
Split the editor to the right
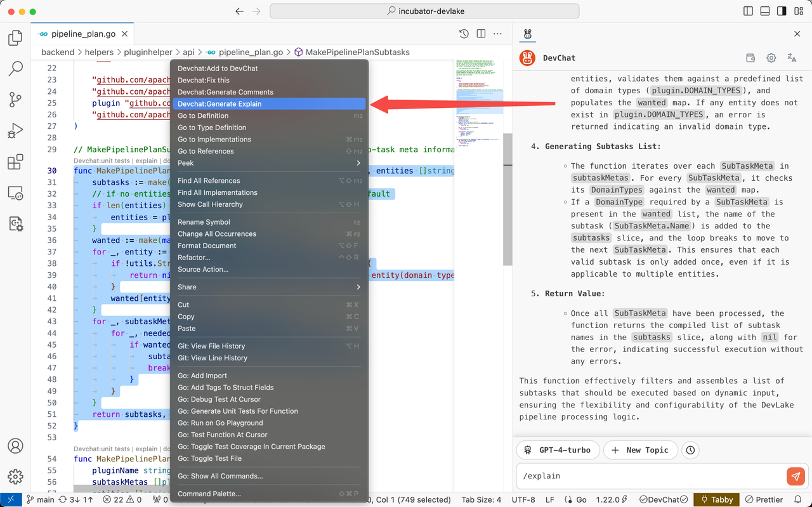[481, 34]
